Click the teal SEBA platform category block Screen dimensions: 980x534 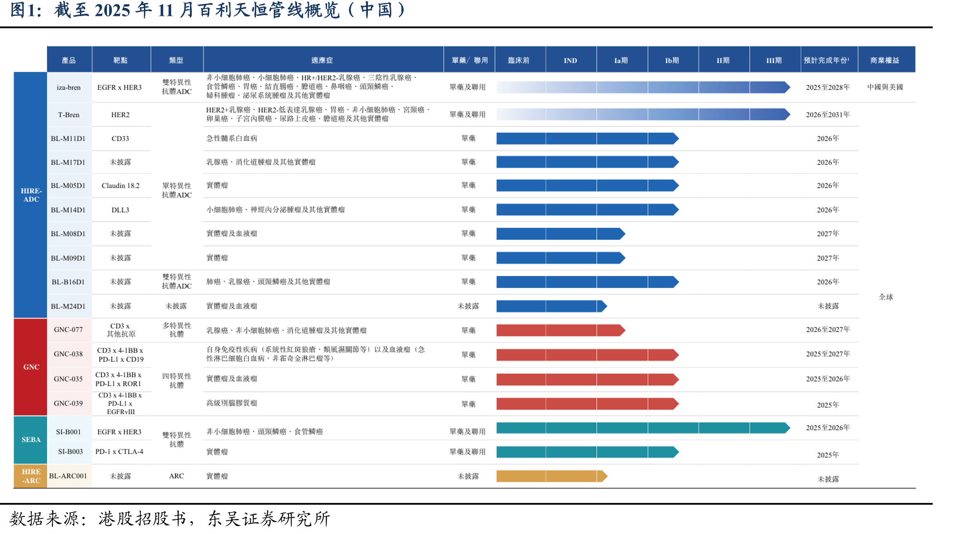(x=31, y=440)
